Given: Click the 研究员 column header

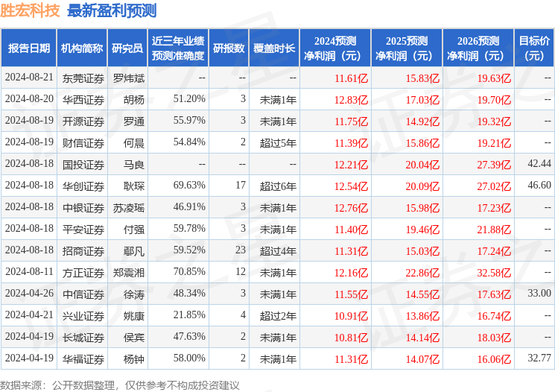Looking at the screenshot, I should pyautogui.click(x=127, y=48).
